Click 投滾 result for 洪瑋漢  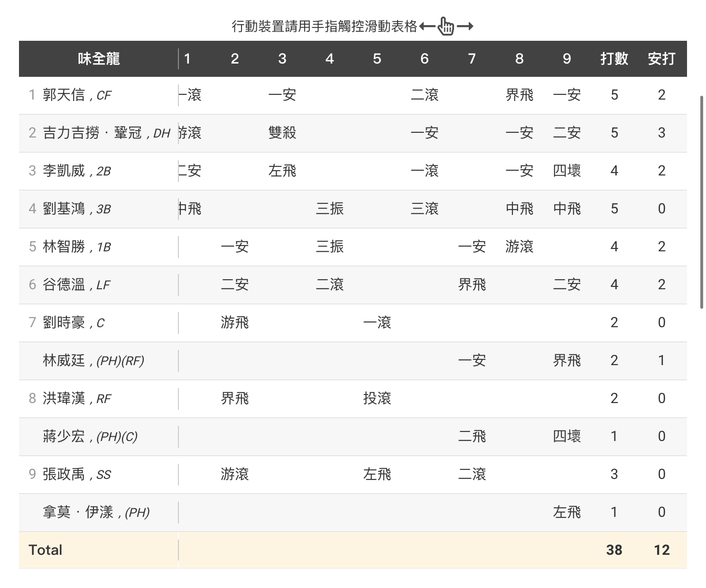point(377,398)
